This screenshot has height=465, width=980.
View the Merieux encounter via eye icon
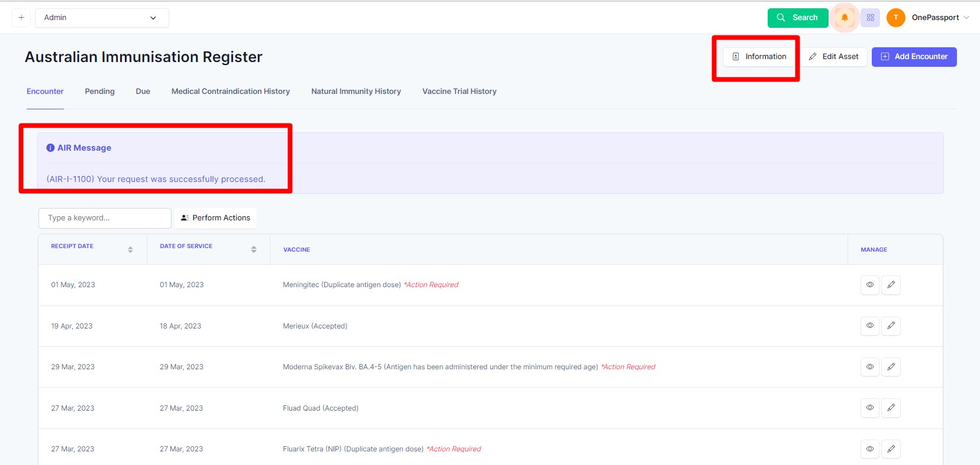[x=869, y=326]
